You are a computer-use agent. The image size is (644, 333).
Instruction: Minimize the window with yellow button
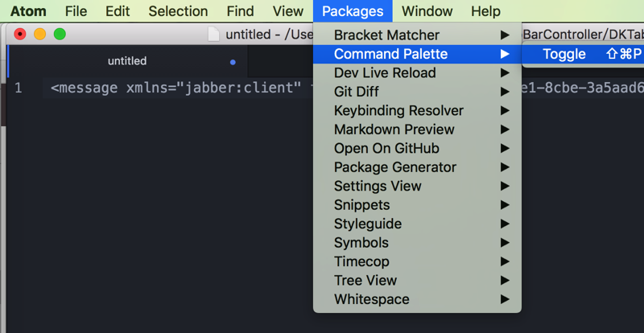coord(39,34)
